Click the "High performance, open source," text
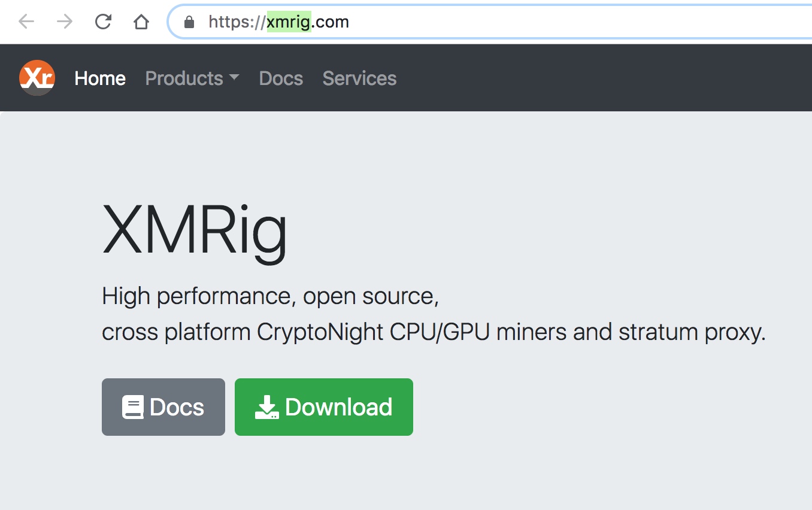Screen dimensions: 812x510 [x=271, y=296]
